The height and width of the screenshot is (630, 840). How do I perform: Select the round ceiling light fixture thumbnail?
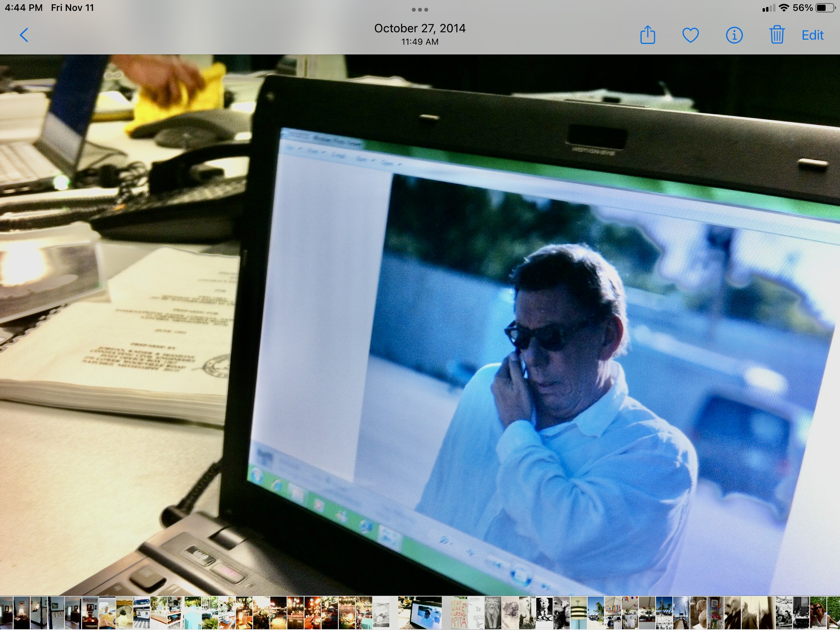579,612
